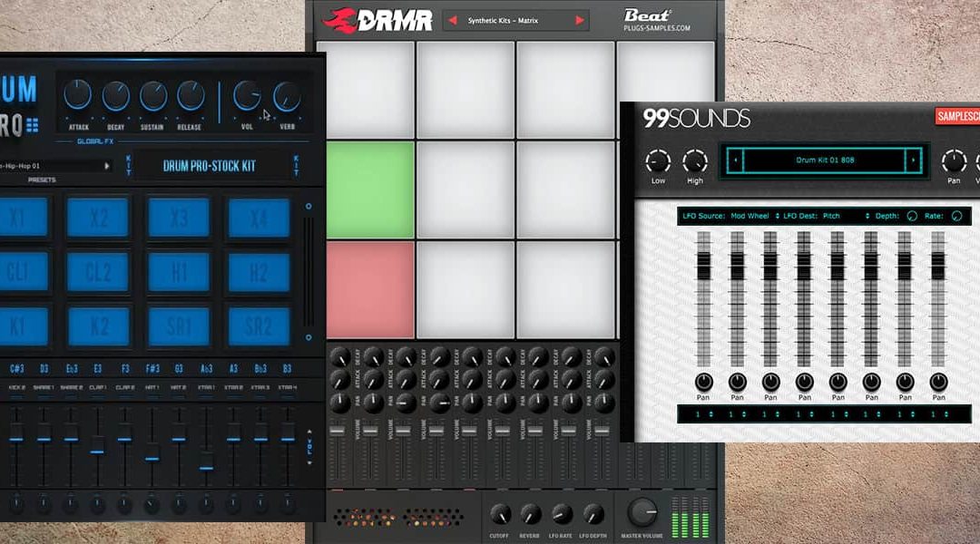The height and width of the screenshot is (544, 980).
Task: Select previous kit in 99Sounds display
Action: (x=736, y=160)
